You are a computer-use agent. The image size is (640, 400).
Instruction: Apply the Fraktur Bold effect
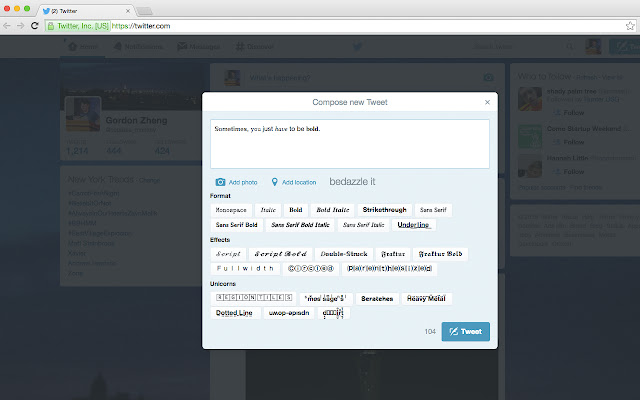tap(440, 254)
